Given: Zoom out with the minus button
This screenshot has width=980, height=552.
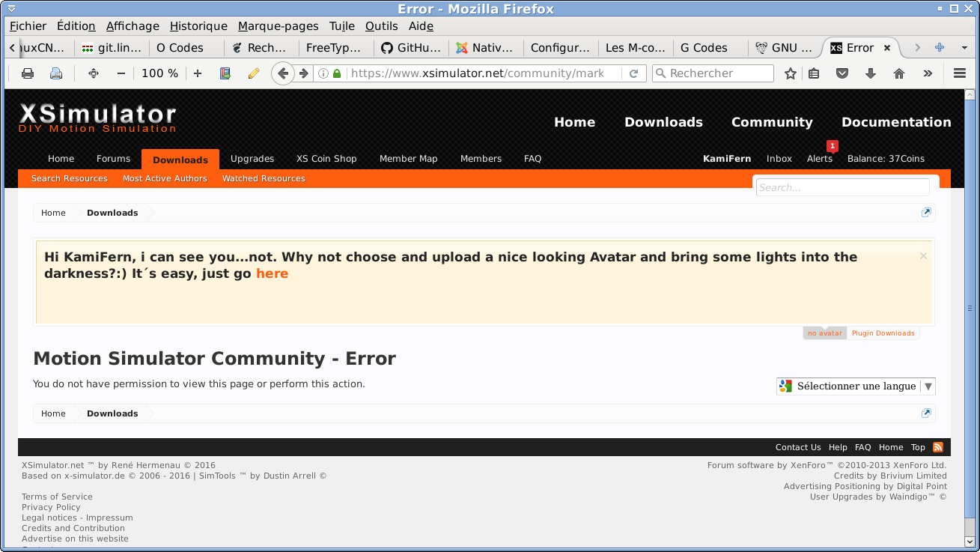Looking at the screenshot, I should click(x=121, y=73).
